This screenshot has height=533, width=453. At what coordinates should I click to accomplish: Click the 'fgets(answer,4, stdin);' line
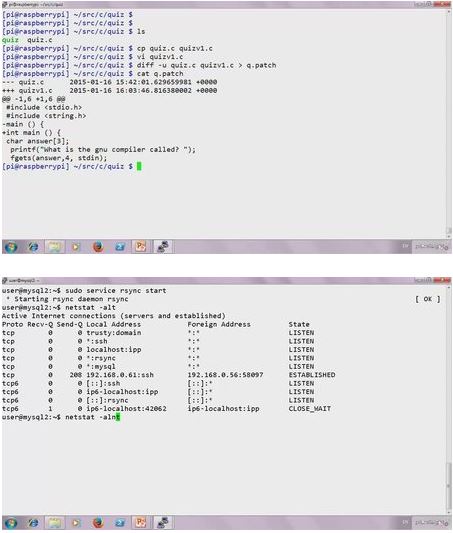coord(58,158)
